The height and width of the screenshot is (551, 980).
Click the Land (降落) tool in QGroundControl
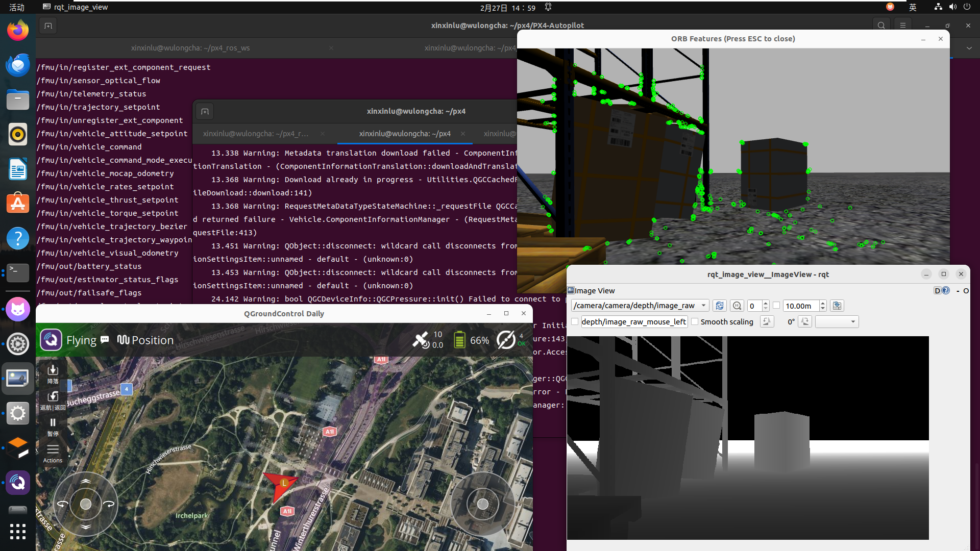point(53,374)
